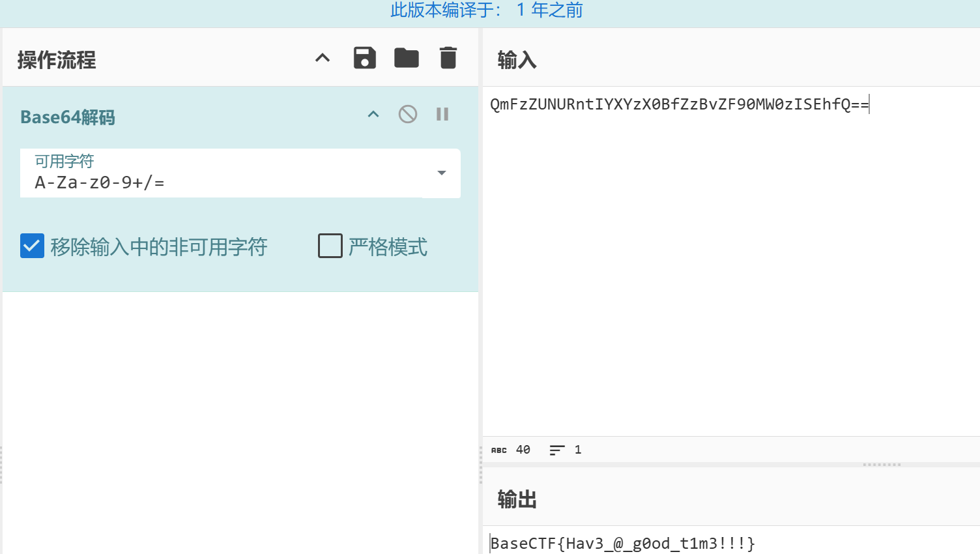
Task: Click the 输入 panel header
Action: [x=517, y=60]
